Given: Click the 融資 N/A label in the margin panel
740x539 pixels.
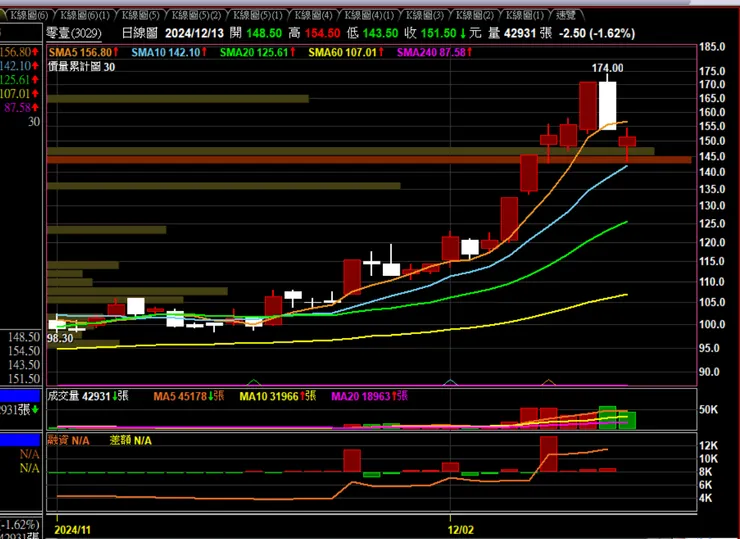Looking at the screenshot, I should (68, 441).
